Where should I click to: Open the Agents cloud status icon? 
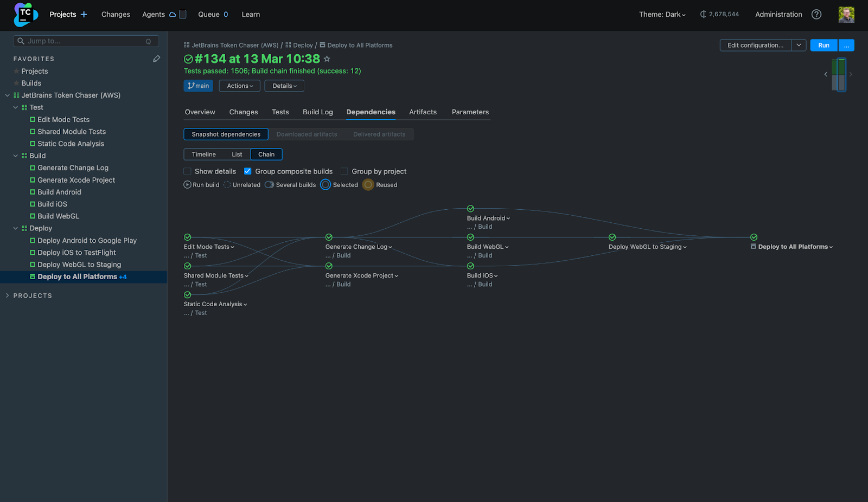(171, 14)
